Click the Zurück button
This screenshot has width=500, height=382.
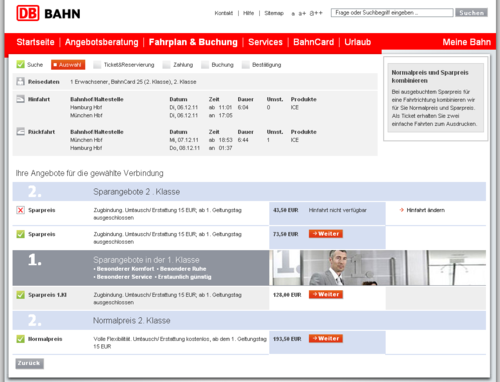(x=29, y=363)
